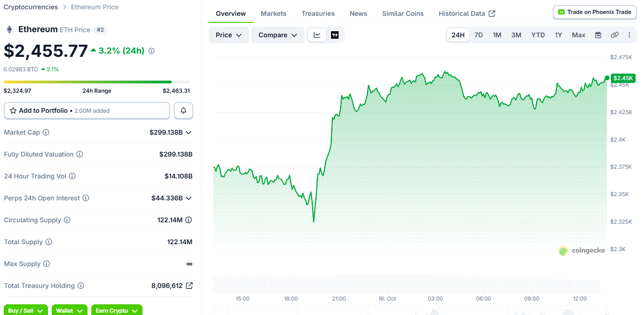Image resolution: width=644 pixels, height=315 pixels.
Task: Click the copy chart link icon
Action: [x=615, y=35]
